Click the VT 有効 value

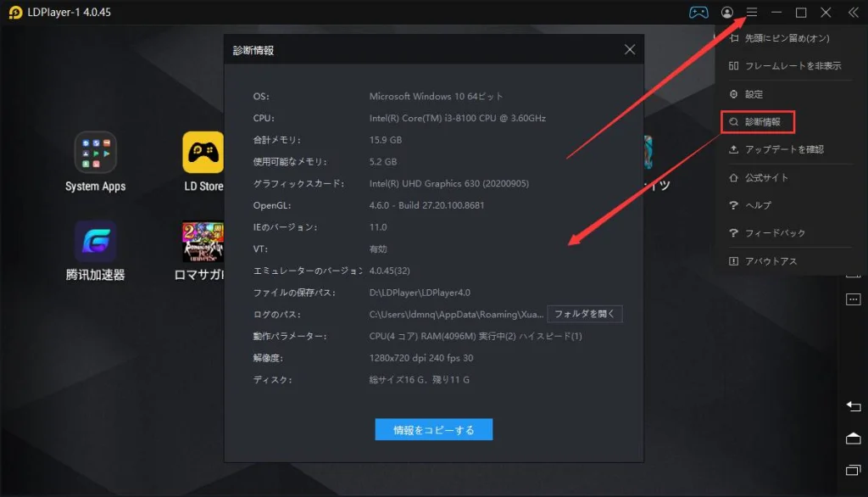point(378,248)
